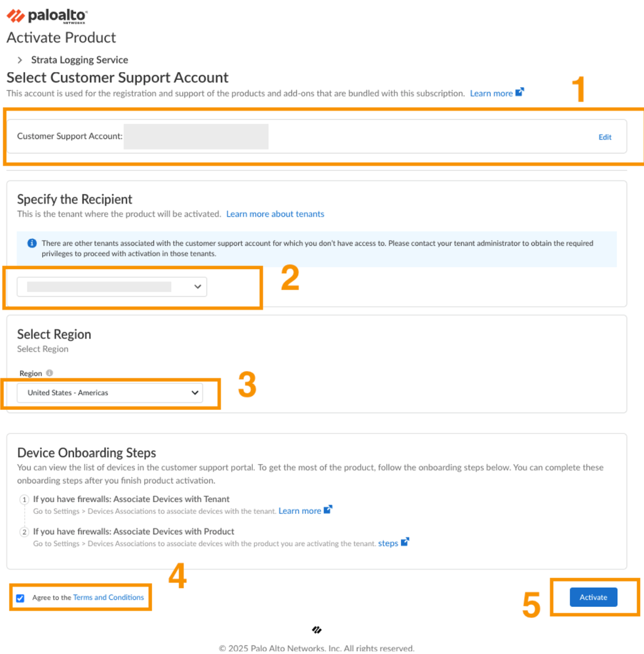Click external link icon after tenant association Learn more

pos(328,510)
